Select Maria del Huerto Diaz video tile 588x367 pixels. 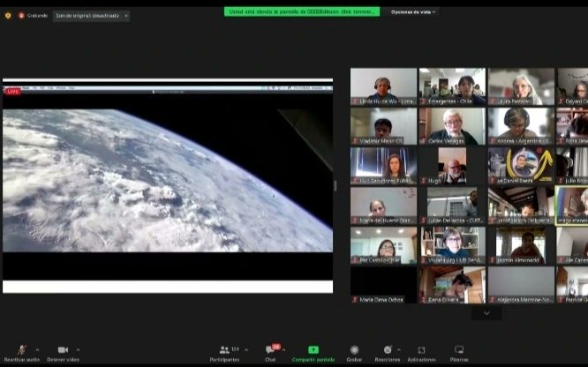383,206
